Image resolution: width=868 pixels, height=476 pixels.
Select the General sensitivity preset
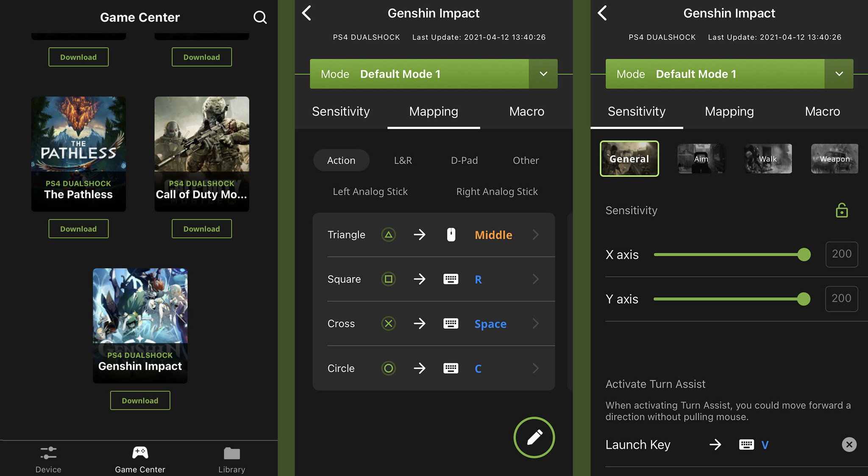[x=629, y=159]
